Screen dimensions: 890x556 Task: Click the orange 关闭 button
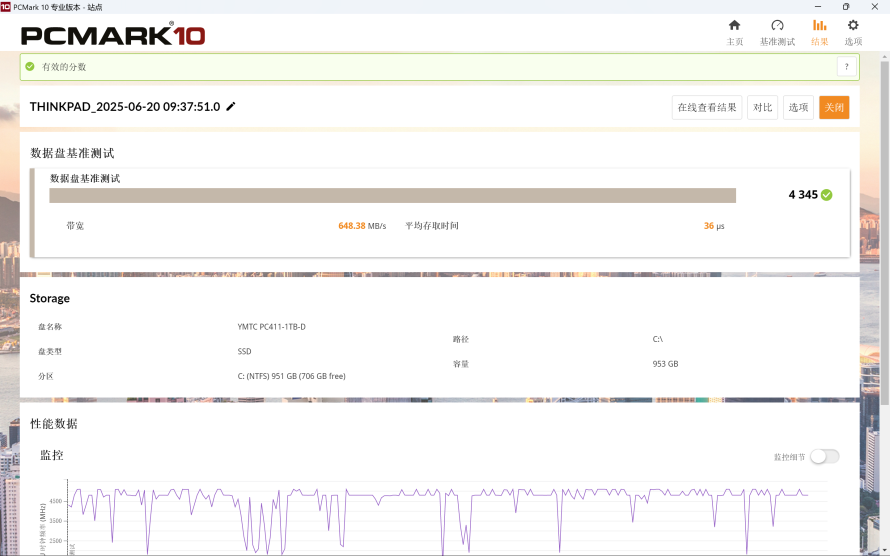(x=834, y=107)
